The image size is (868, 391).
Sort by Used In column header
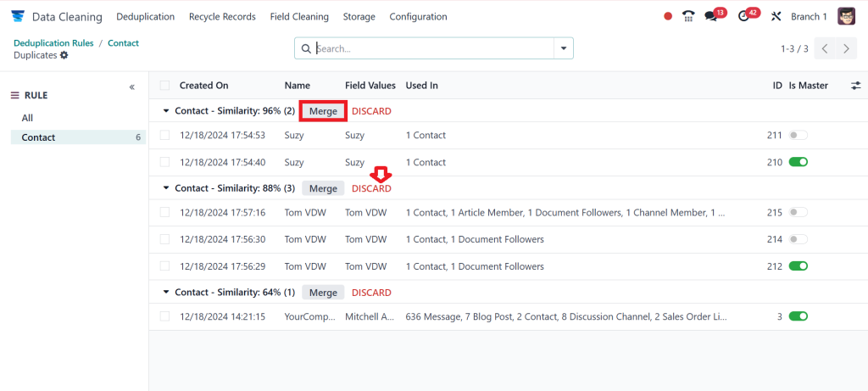(422, 86)
